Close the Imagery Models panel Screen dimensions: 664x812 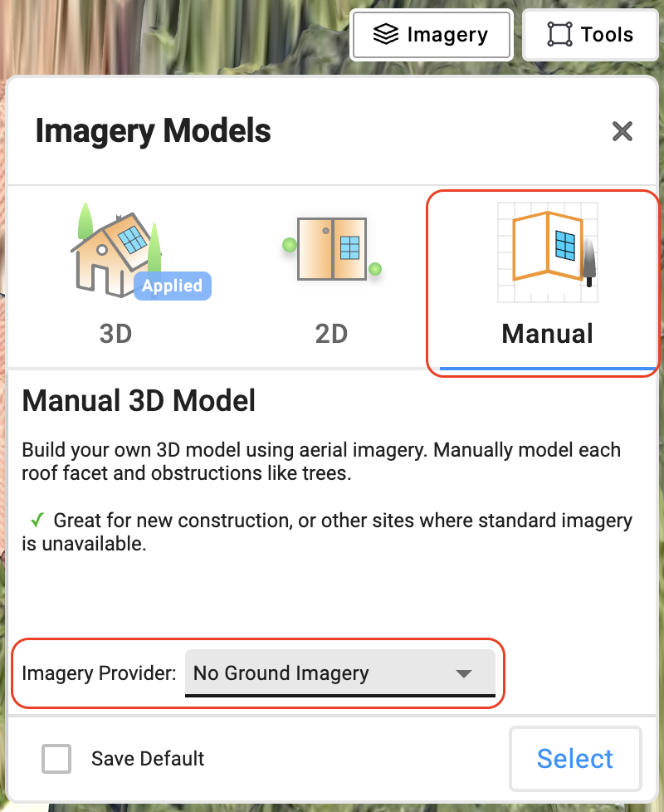click(x=622, y=131)
